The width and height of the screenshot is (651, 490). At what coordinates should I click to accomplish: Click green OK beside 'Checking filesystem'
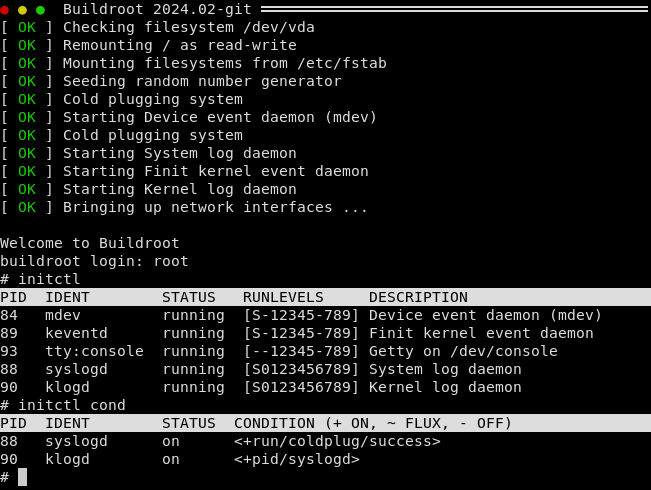[27, 27]
